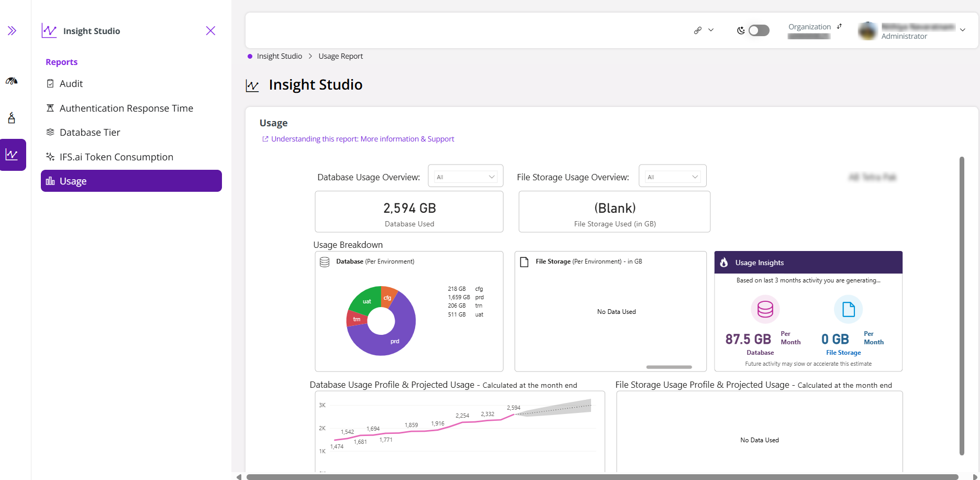Viewport: 980px width, 480px height.
Task: Toggle dark mode switch
Action: coord(759,30)
